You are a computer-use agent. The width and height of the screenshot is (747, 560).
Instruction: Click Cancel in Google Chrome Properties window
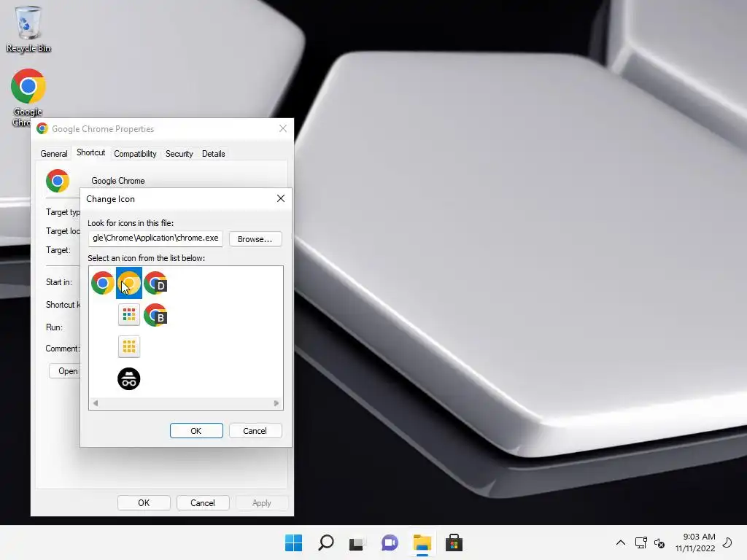tap(203, 503)
